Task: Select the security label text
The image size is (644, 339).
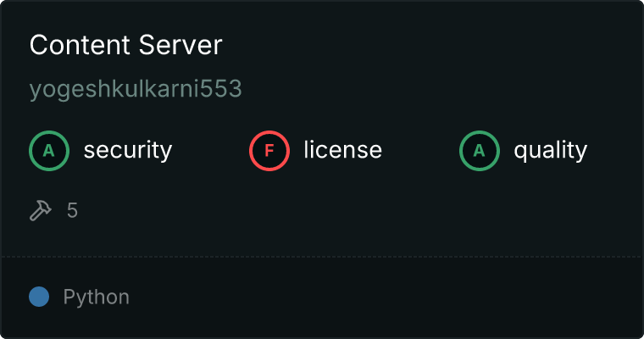Action: [127, 151]
